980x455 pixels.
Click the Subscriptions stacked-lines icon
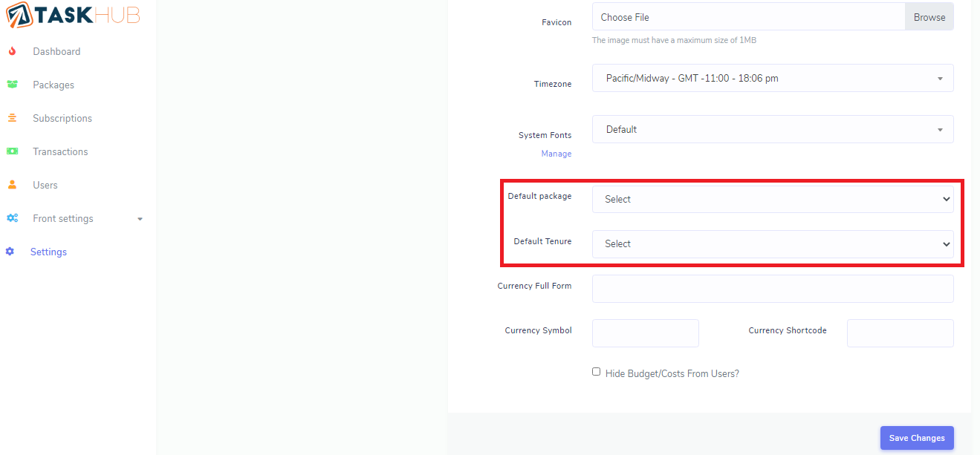[12, 118]
